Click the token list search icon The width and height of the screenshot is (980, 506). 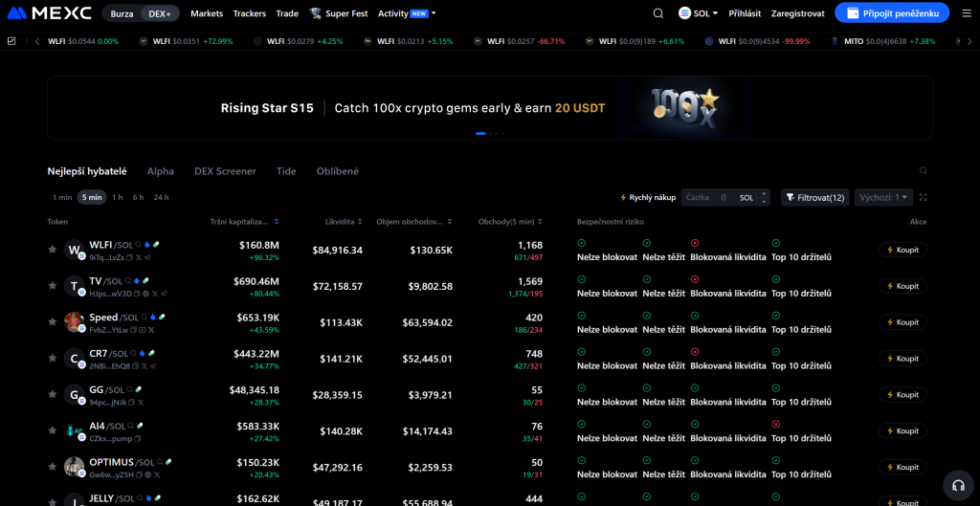(x=924, y=170)
